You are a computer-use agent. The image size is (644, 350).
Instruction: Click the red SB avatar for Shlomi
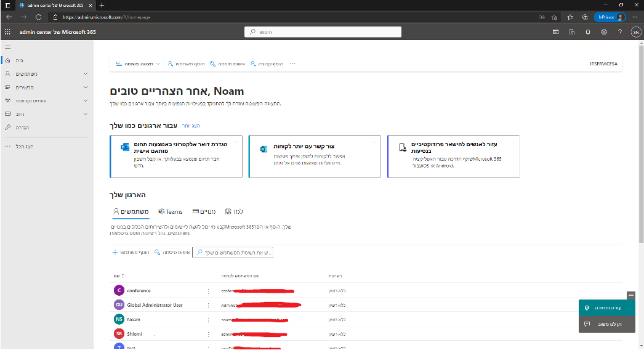119,333
